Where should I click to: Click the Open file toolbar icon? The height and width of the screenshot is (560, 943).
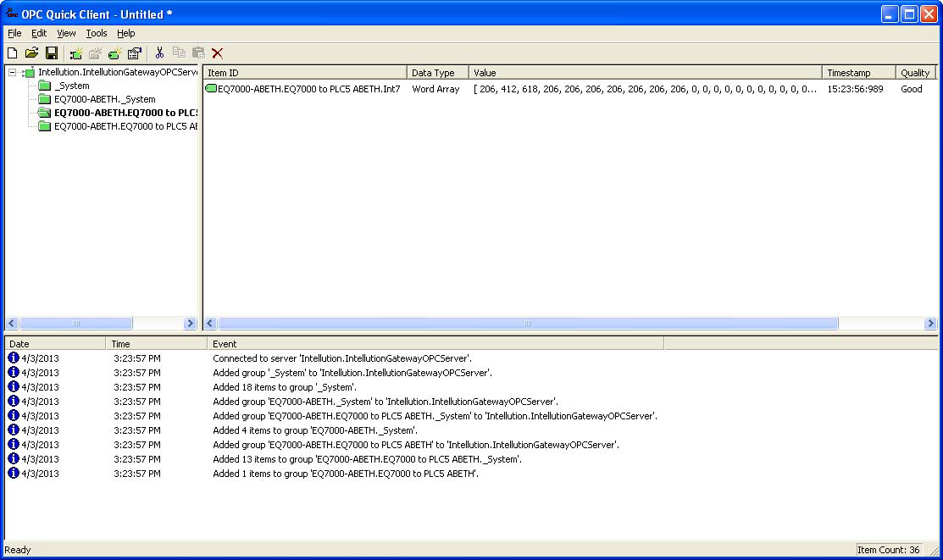31,53
